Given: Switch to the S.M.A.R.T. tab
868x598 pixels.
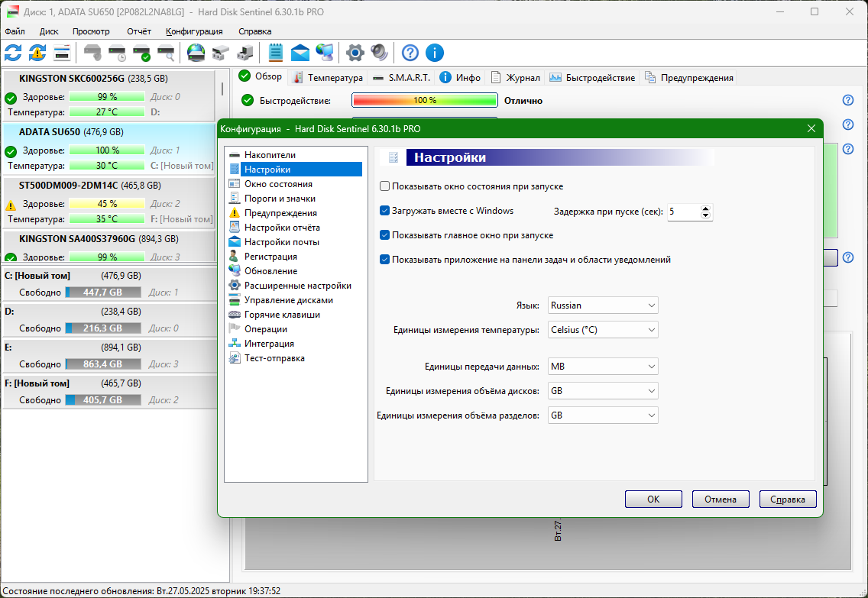Looking at the screenshot, I should [402, 77].
